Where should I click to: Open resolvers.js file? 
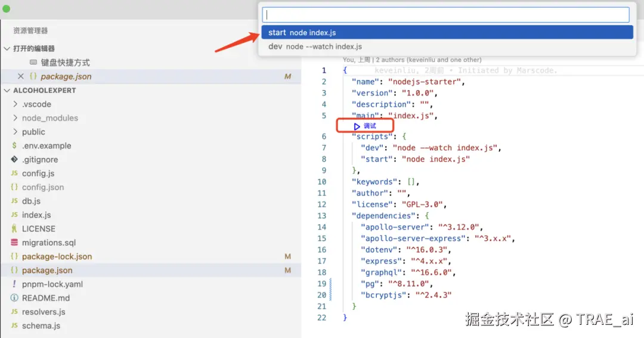[44, 312]
